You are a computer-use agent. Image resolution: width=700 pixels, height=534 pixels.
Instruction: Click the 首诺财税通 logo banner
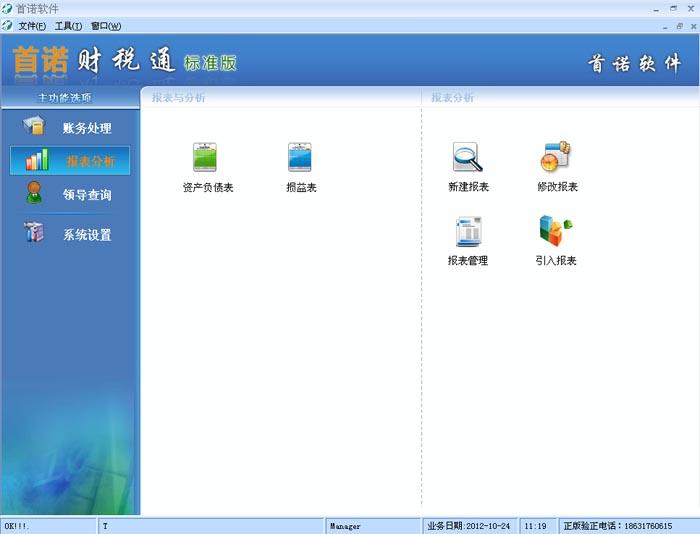pos(125,62)
